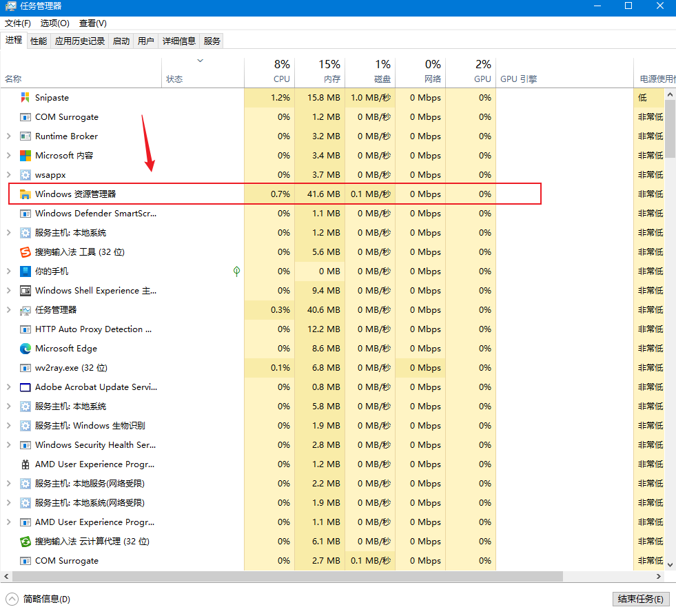Click the wv2ray.exe process icon
This screenshot has height=616, width=676.
click(25, 368)
